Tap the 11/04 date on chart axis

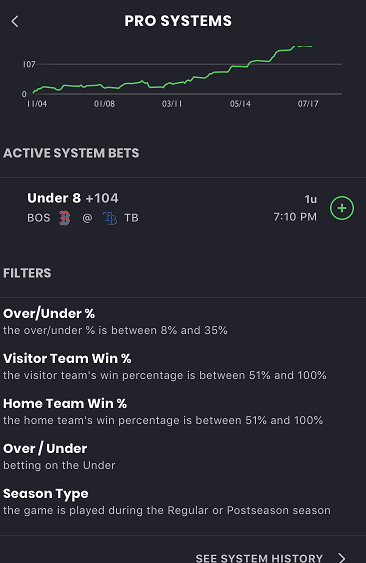click(37, 104)
